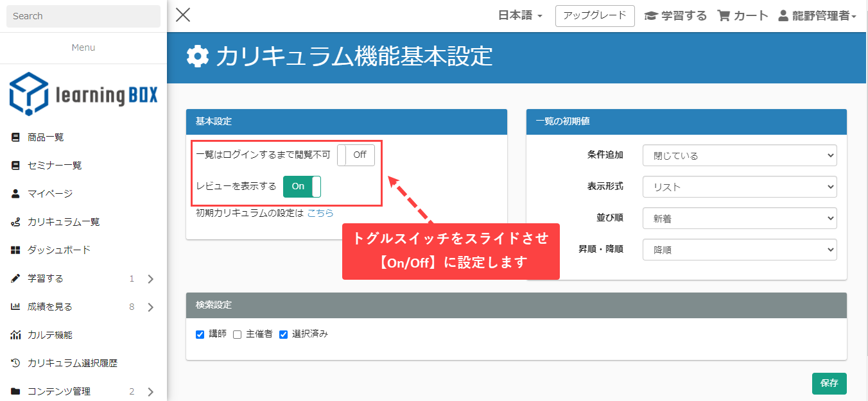Click the learningBOX logo
Screen dimensions: 868x401
click(x=83, y=94)
